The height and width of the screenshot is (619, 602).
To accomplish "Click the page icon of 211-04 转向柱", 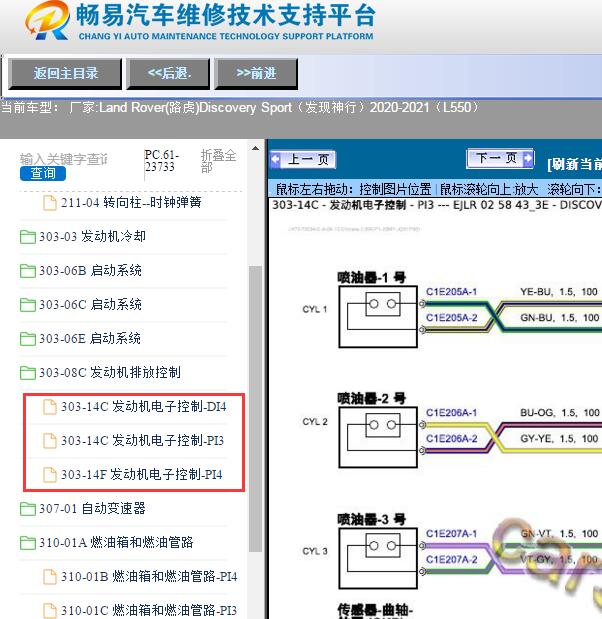I will tap(49, 203).
